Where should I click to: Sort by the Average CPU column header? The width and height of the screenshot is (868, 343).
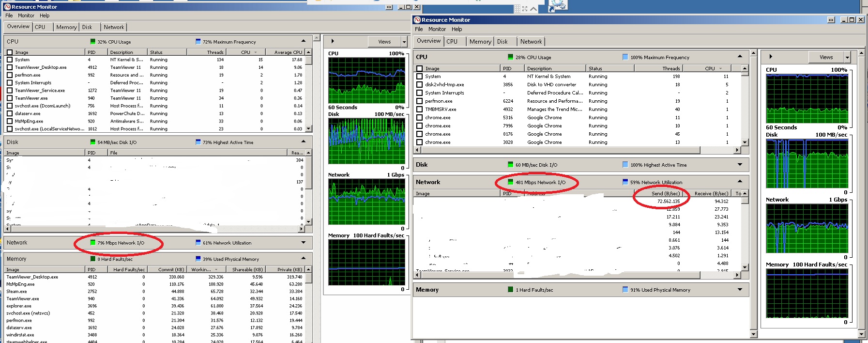click(288, 52)
